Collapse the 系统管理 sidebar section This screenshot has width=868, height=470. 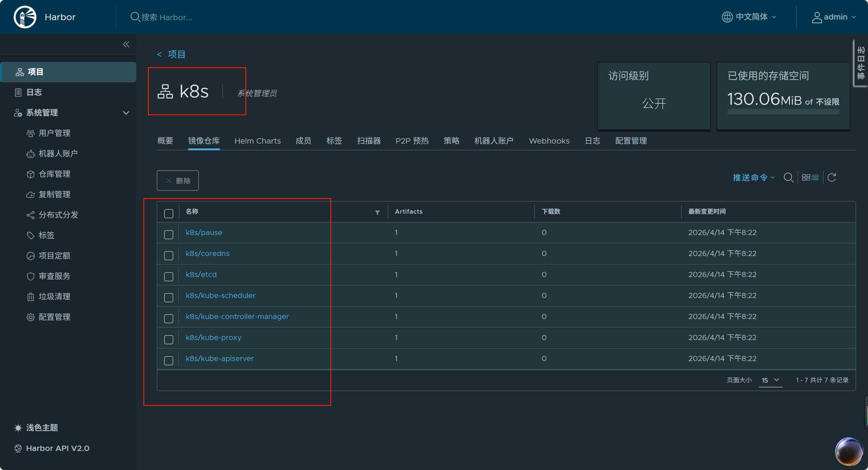click(x=126, y=113)
